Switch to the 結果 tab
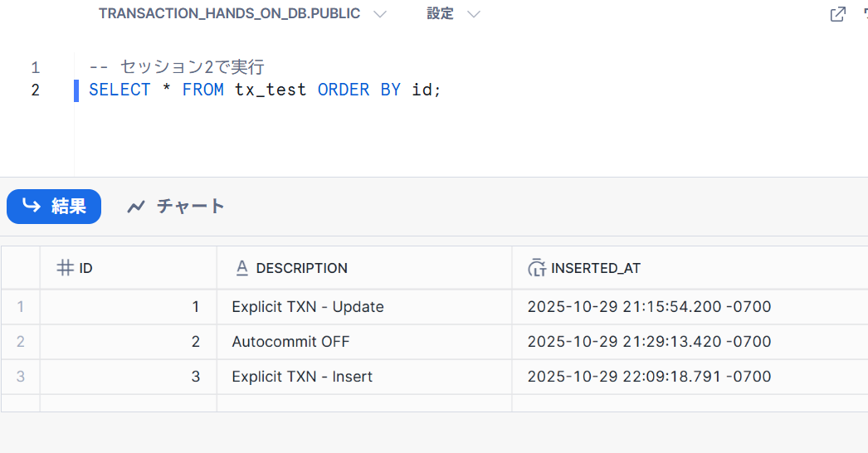This screenshot has width=868, height=453. point(54,207)
